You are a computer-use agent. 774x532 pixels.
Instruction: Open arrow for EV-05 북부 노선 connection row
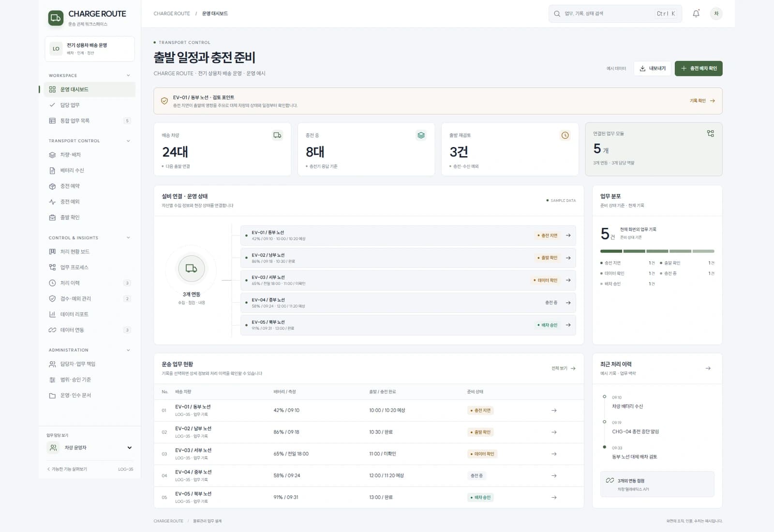pyautogui.click(x=568, y=325)
